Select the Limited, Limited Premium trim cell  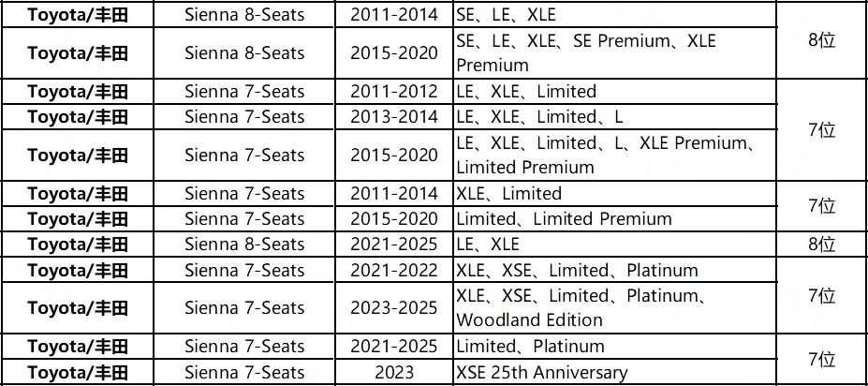(564, 219)
